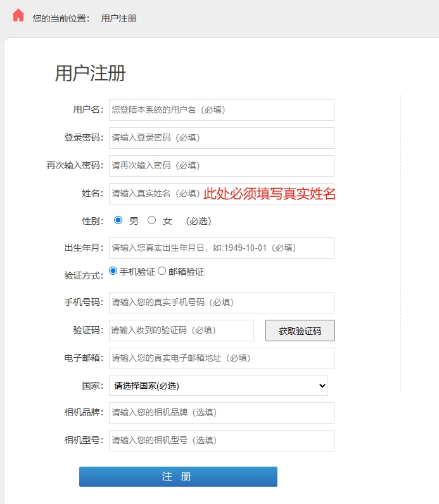Focus the 手机号码 phone number field
The width and height of the screenshot is (439, 504).
(221, 303)
